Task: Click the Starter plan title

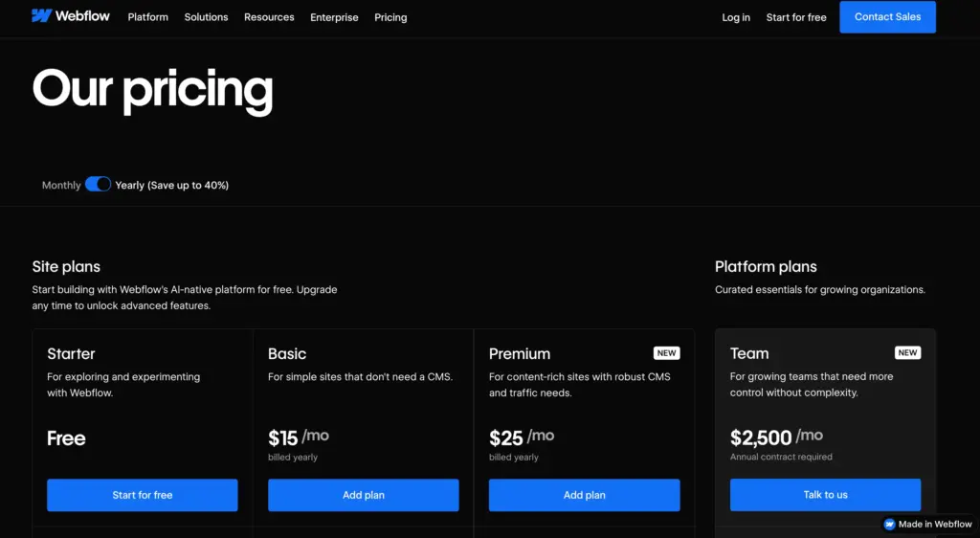Action: [x=71, y=353]
